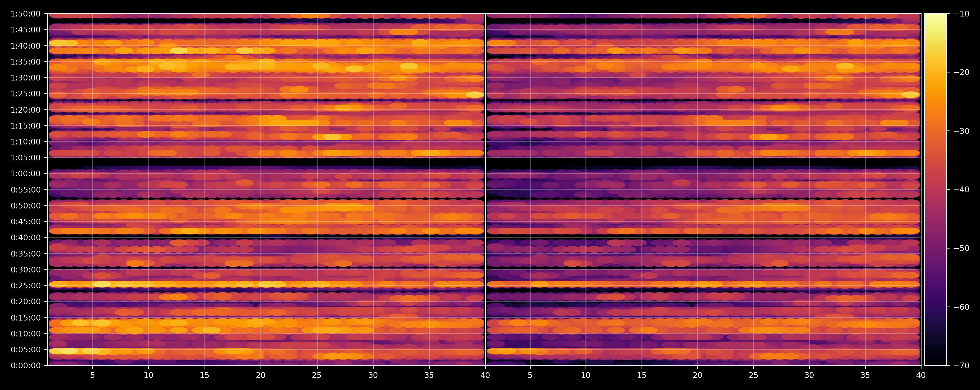Screen dimensions: 980x390
Task: Click the 1:15:00 time axis label
Action: pyautogui.click(x=25, y=126)
